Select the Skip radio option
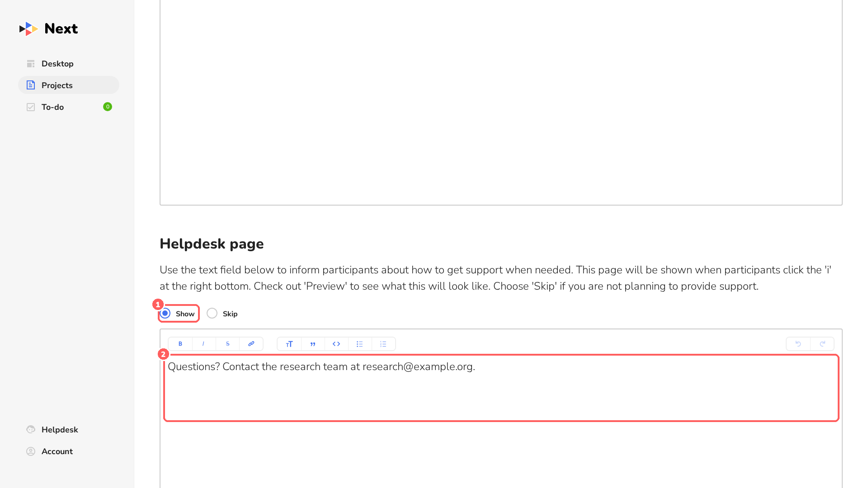The height and width of the screenshot is (488, 868). pos(212,313)
